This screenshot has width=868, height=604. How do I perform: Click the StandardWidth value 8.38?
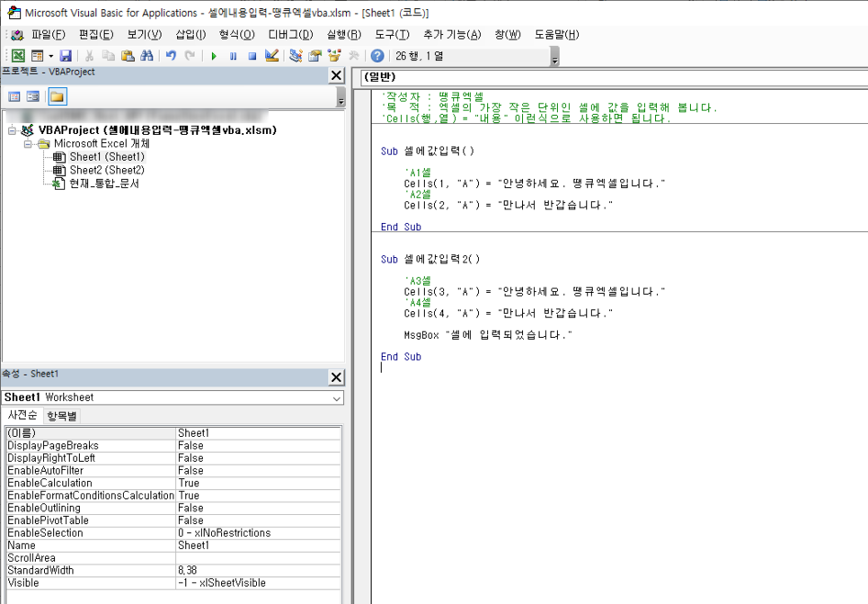point(258,570)
